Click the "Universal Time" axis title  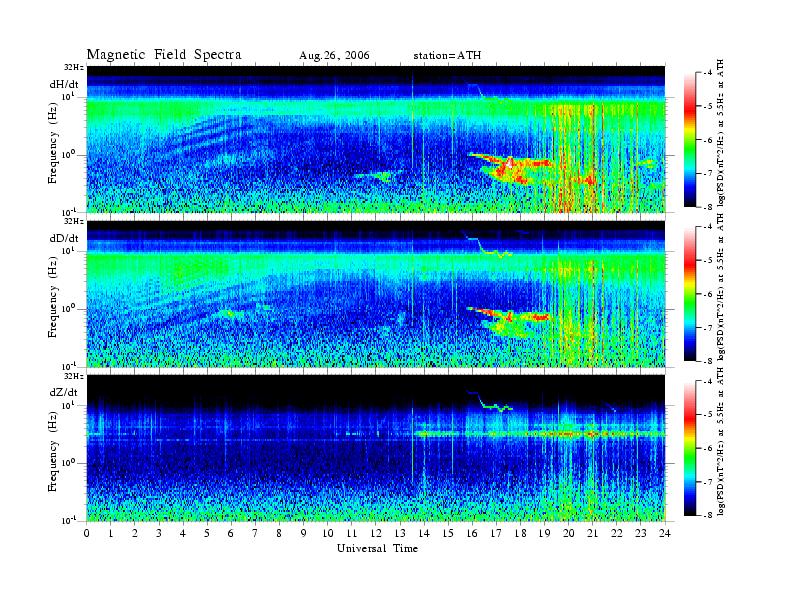pyautogui.click(x=377, y=548)
